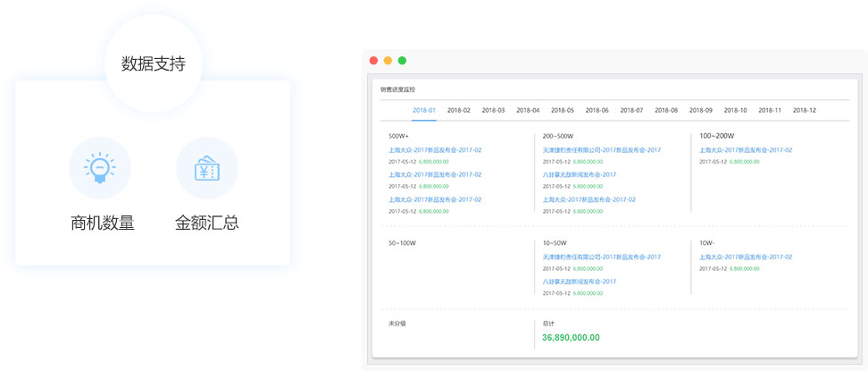The image size is (868, 371).
Task: Select the 2018-12 month tab
Action: 805,110
